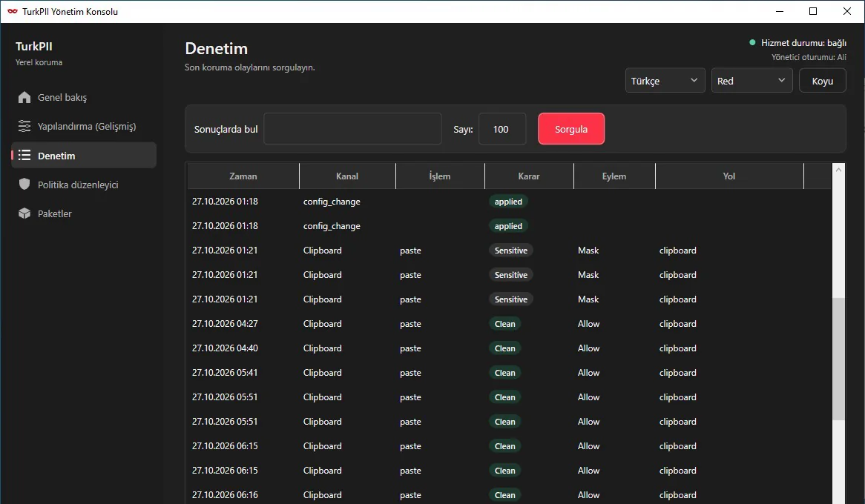The image size is (865, 504).
Task: Click the İşlem column header
Action: (440, 176)
